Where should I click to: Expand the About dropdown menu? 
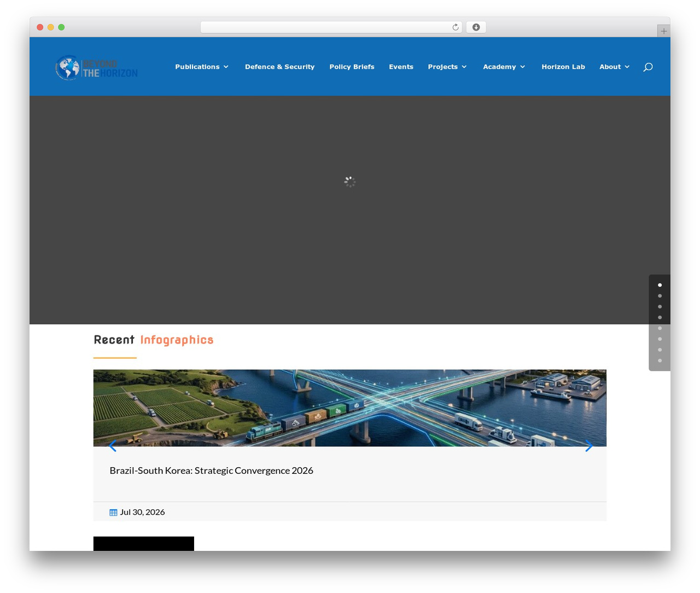click(615, 67)
